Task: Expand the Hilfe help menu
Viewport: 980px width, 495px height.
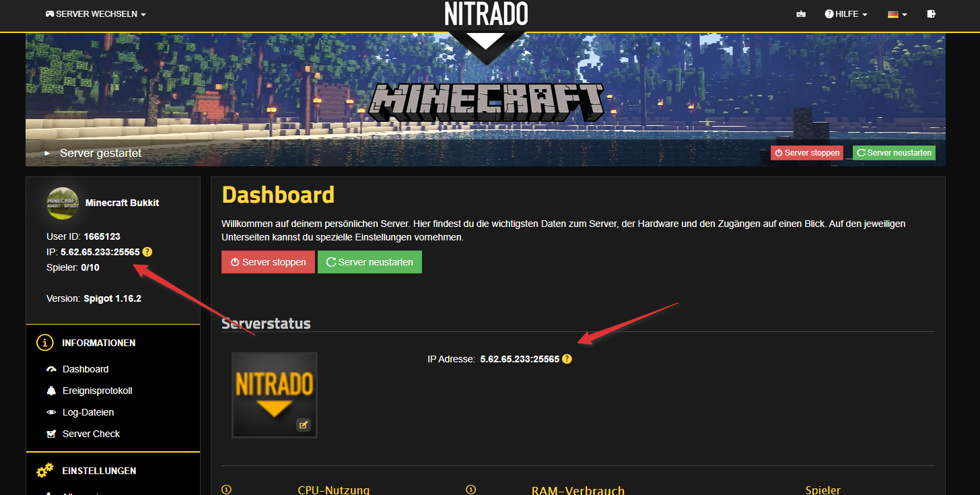Action: (846, 14)
